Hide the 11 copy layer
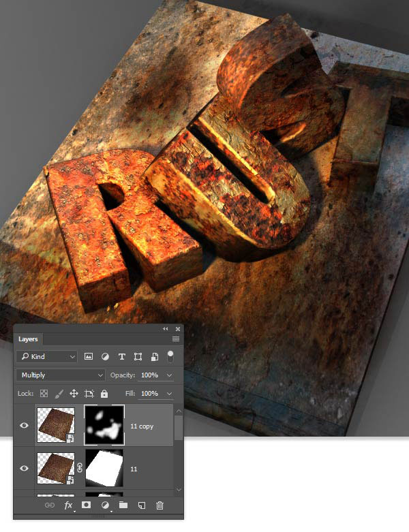 pyautogui.click(x=24, y=426)
